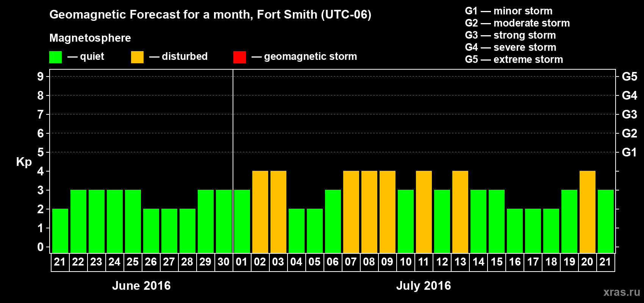Viewport: 644px width, 303px height.
Task: Select the July 07 orange bar
Action: pos(351,212)
